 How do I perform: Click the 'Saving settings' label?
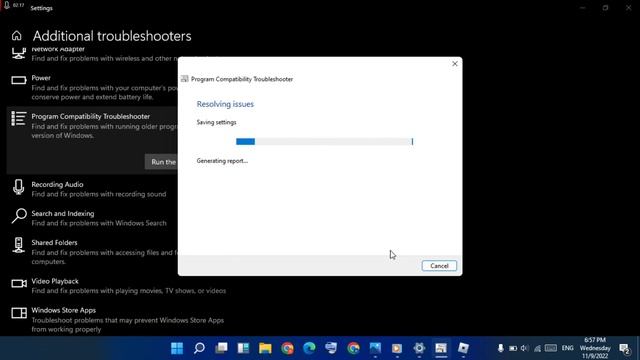[216, 122]
